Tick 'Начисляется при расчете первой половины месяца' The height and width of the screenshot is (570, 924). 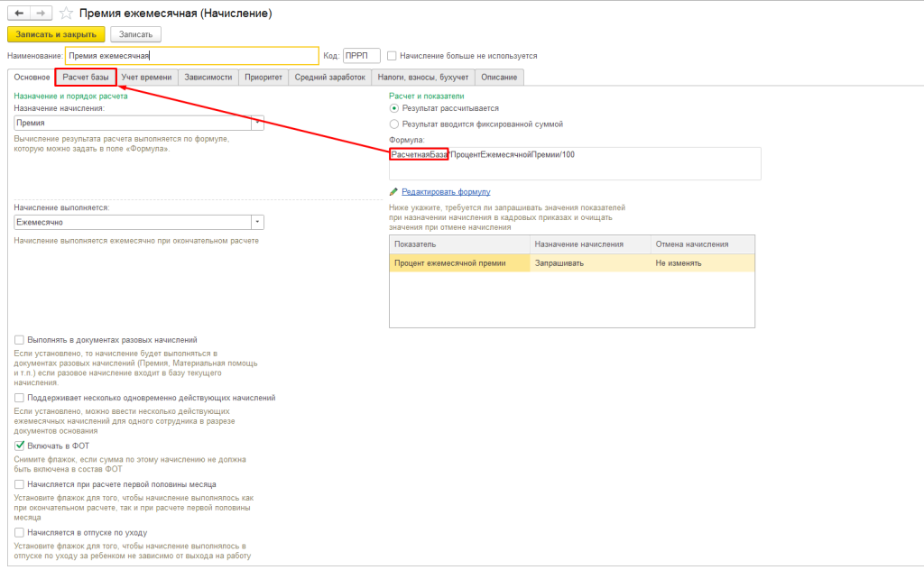(x=20, y=484)
